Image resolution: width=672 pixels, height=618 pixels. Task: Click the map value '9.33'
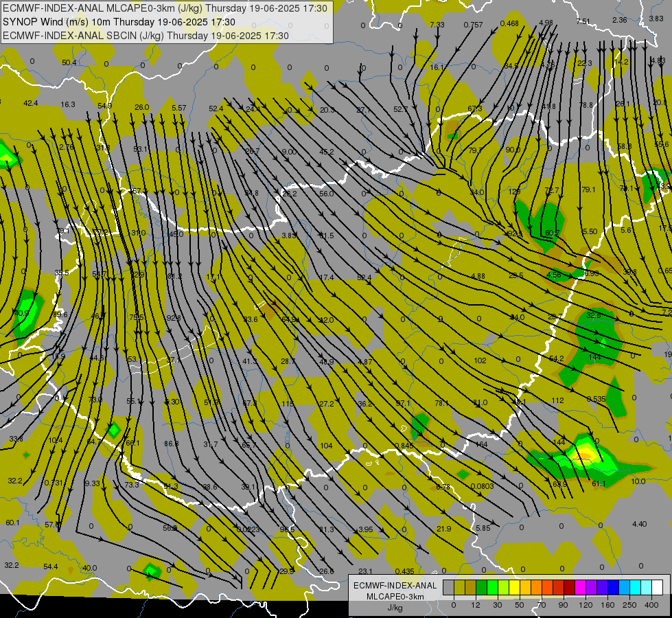[92, 483]
